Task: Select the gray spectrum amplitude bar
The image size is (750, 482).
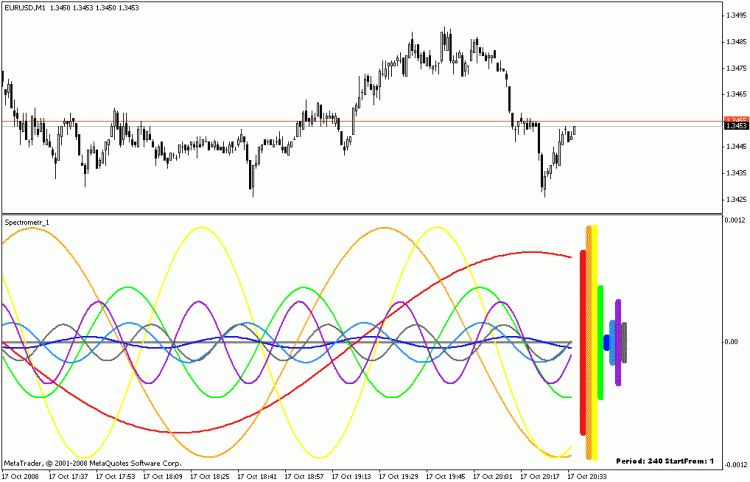Action: pyautogui.click(x=624, y=342)
